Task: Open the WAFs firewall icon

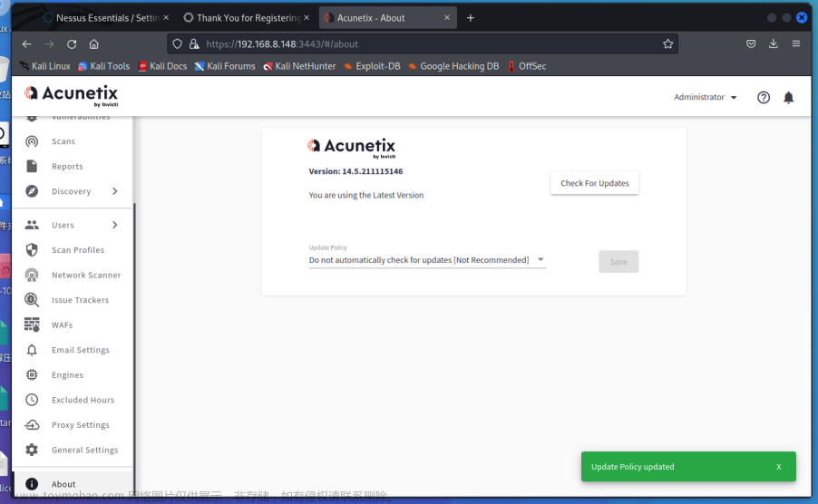Action: coord(32,325)
